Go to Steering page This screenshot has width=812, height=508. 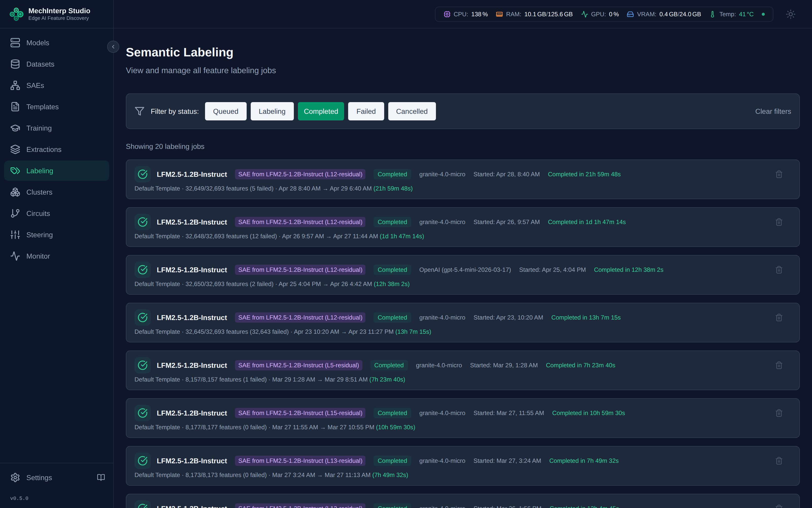56,235
